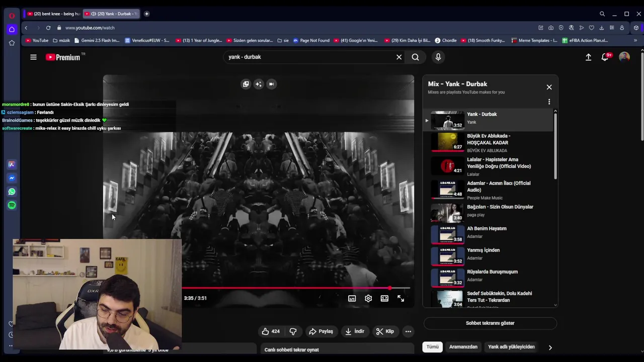
Task: Open ad blocker shield icon
Action: tap(561, 28)
